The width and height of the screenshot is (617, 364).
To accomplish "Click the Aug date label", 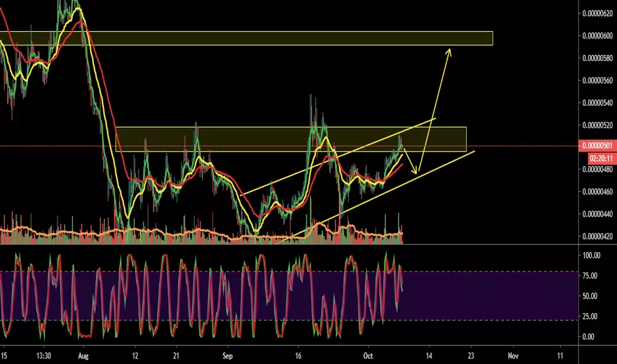I will click(83, 356).
